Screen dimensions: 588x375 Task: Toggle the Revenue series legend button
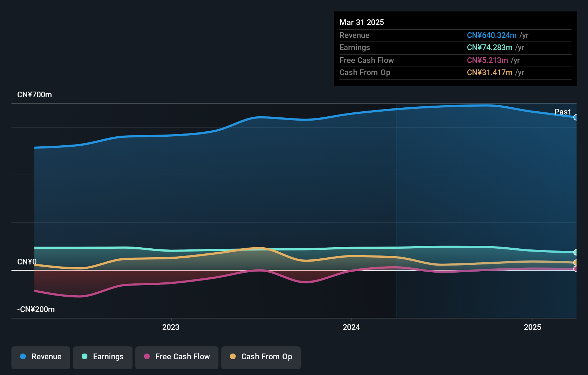(x=41, y=357)
